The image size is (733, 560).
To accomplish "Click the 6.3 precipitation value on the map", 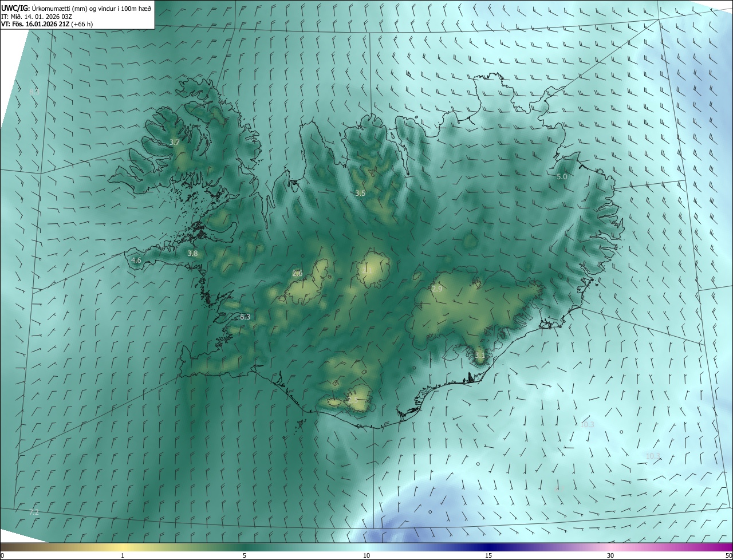I will 245,317.
